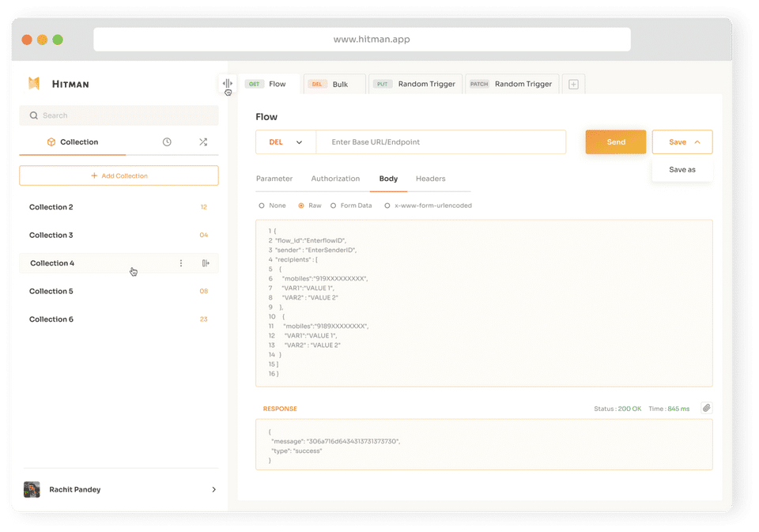Click Rachit Pandey's profile avatar
The width and height of the screenshot is (759, 532).
[x=32, y=489]
